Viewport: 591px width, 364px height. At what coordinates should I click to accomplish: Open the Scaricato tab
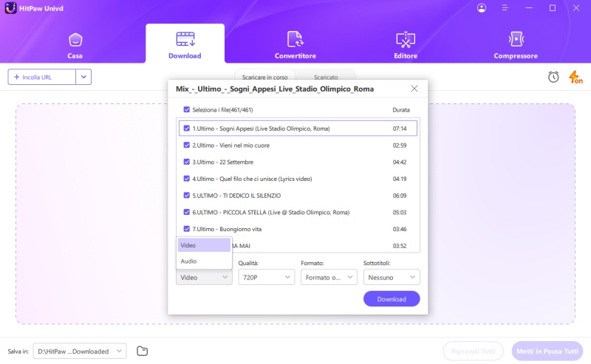pos(326,77)
